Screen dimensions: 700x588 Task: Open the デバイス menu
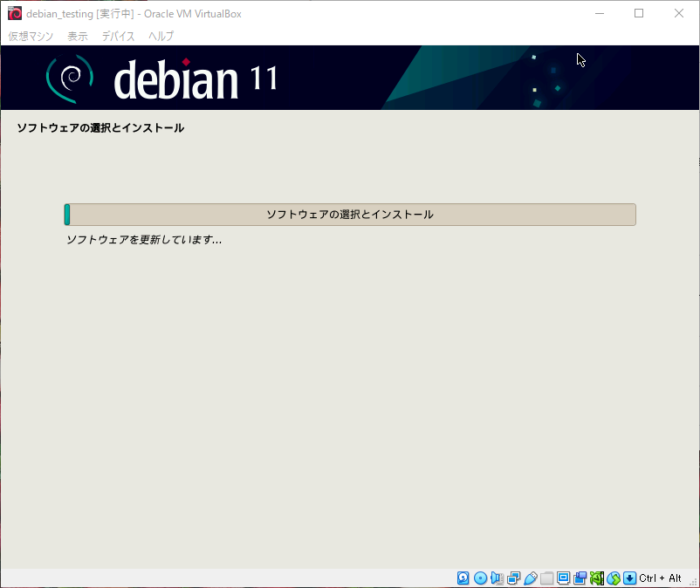coord(119,36)
